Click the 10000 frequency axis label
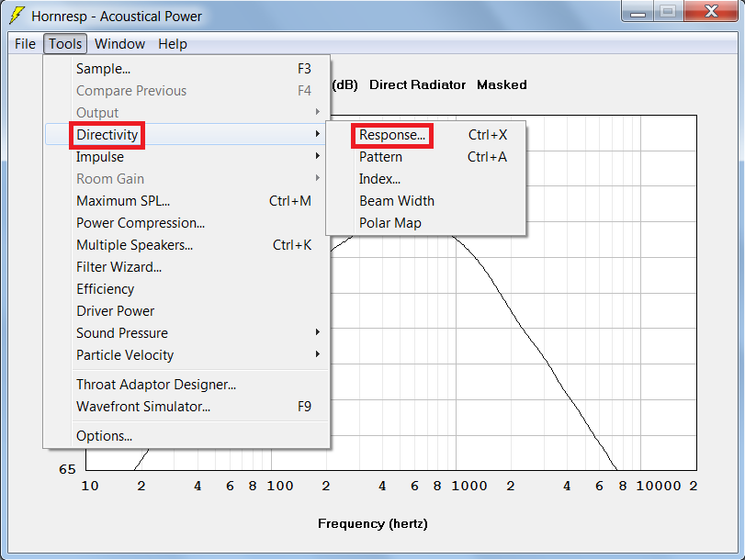 tap(659, 486)
